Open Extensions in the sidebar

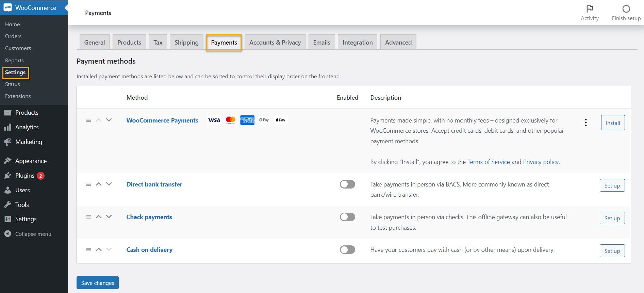(x=18, y=96)
